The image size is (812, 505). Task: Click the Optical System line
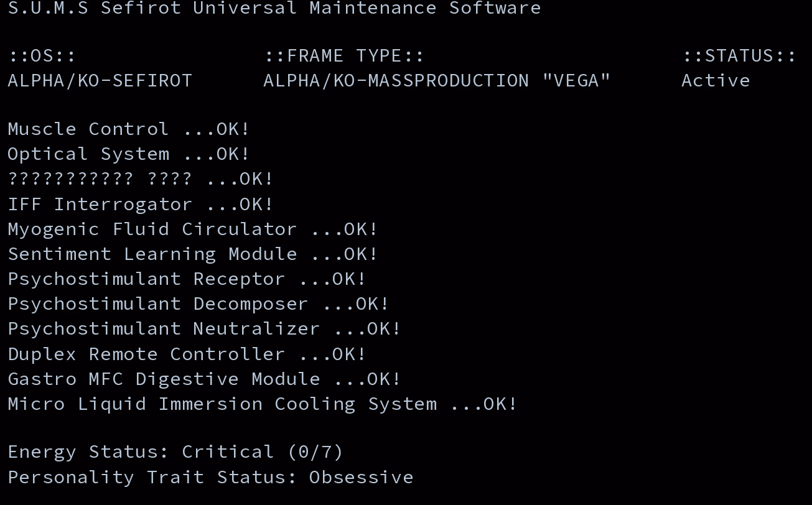pyautogui.click(x=128, y=154)
